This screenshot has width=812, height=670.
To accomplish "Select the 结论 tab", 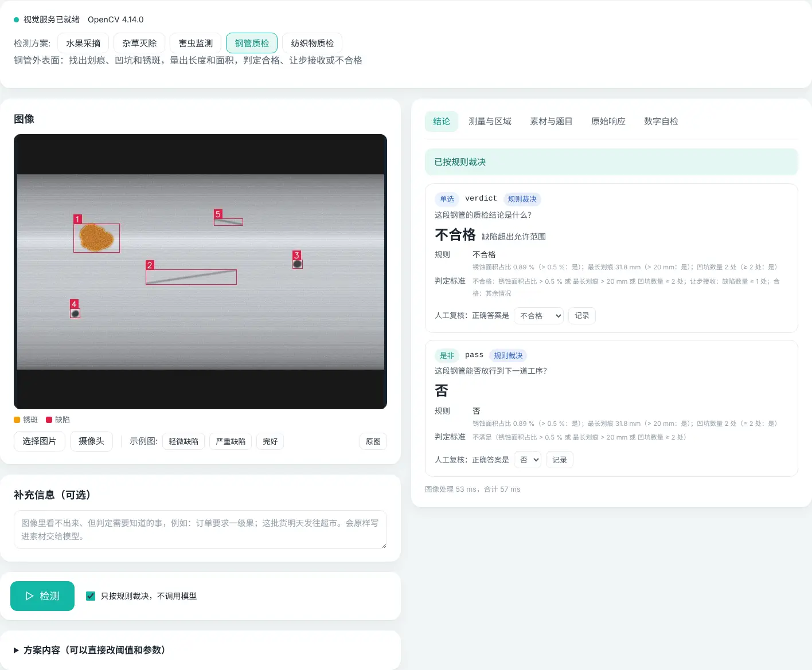I will (x=442, y=122).
